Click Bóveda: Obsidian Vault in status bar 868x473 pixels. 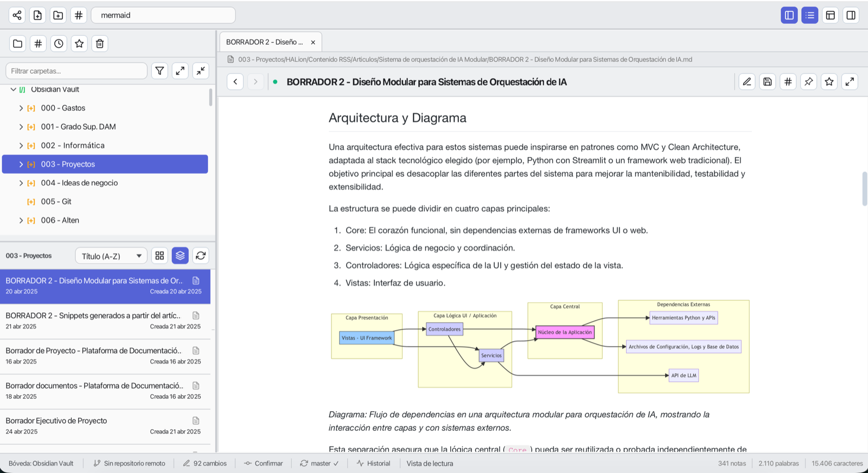(x=41, y=463)
